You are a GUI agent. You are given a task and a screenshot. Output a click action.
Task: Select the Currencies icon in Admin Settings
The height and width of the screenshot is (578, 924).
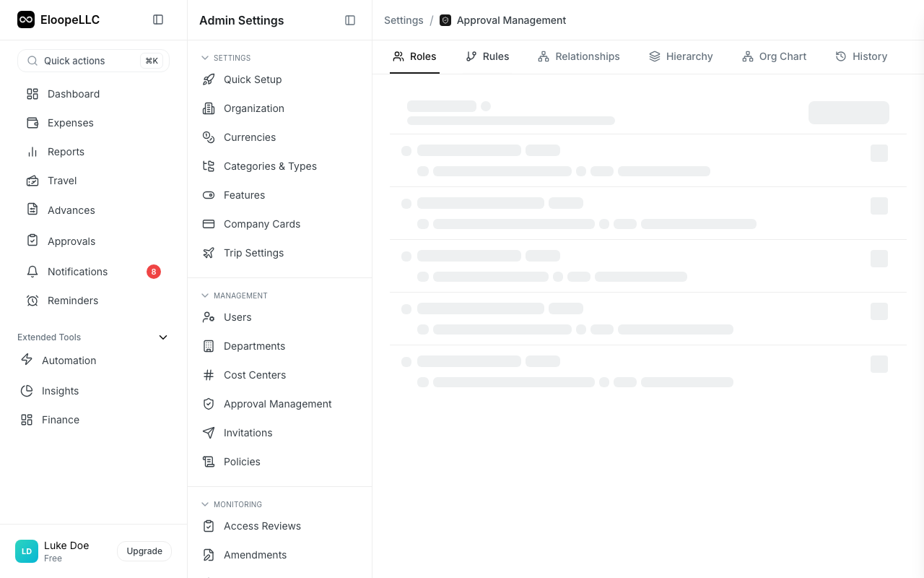tap(209, 137)
